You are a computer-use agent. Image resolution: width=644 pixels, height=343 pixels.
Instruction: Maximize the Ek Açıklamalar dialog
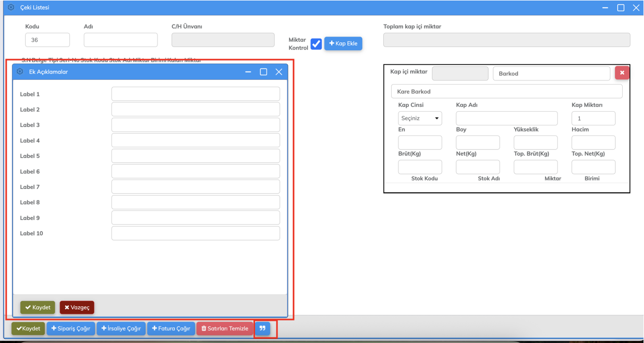(263, 72)
